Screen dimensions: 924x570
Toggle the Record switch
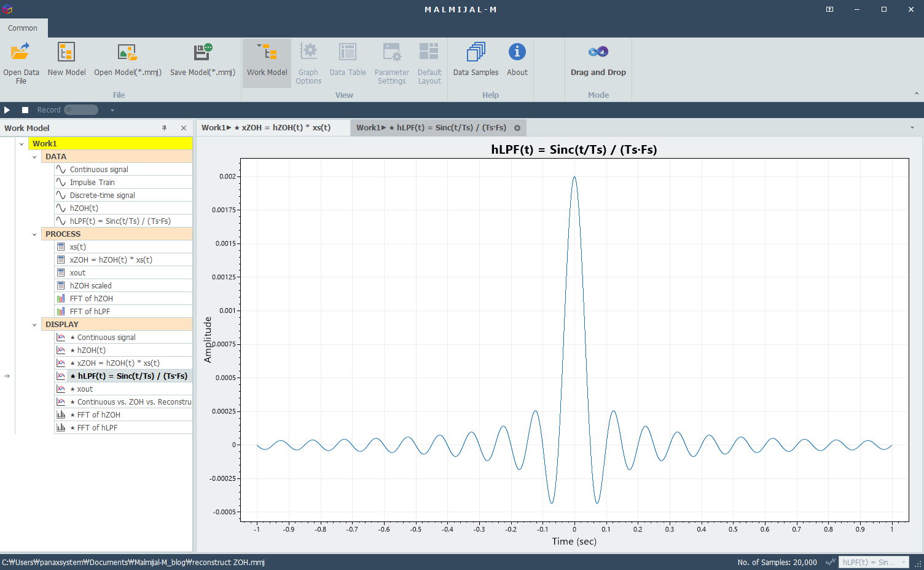(81, 110)
